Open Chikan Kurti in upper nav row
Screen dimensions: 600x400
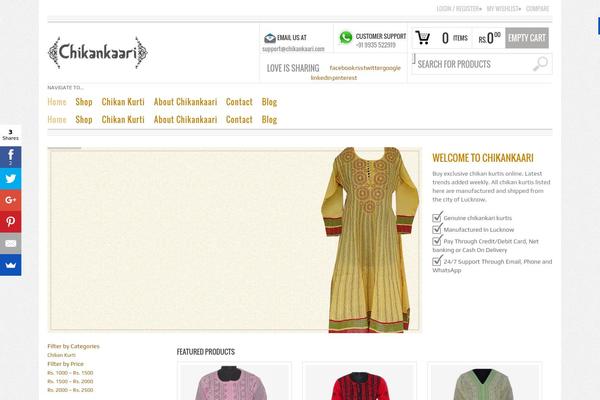[x=123, y=102]
